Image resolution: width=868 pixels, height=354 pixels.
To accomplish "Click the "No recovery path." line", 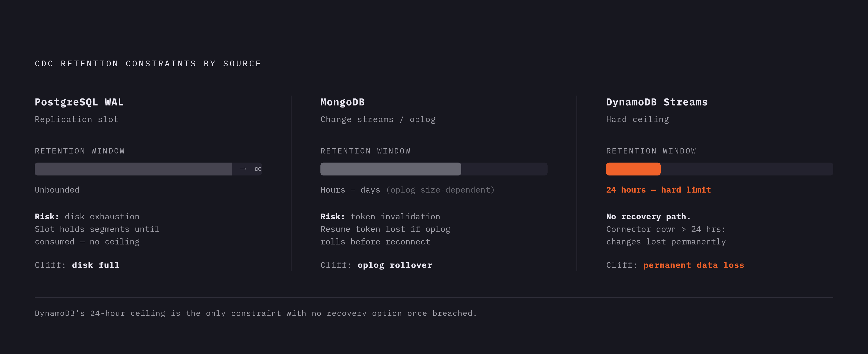I will tap(648, 216).
